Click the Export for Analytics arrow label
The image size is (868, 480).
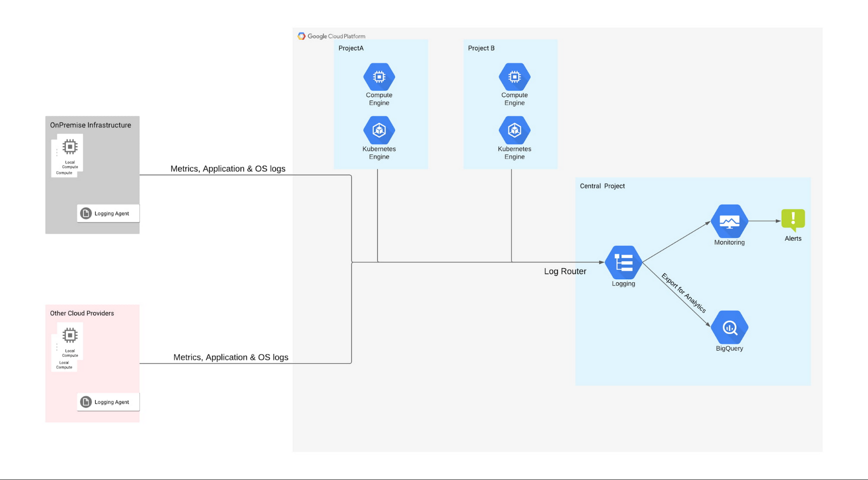click(684, 293)
